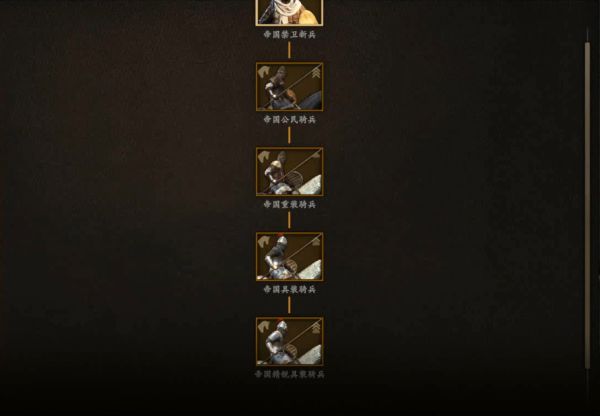
Task: Click the 帝国精锐具装骑兵 name label
Action: (290, 374)
